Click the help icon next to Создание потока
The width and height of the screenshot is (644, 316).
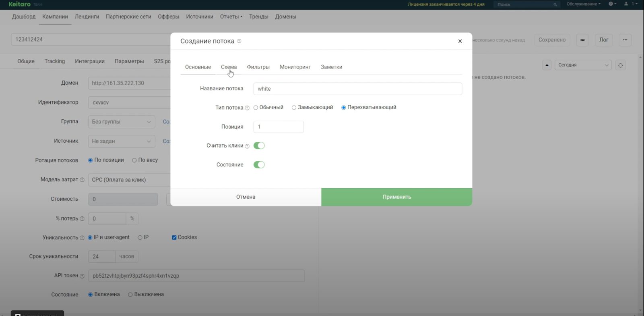[x=239, y=41]
